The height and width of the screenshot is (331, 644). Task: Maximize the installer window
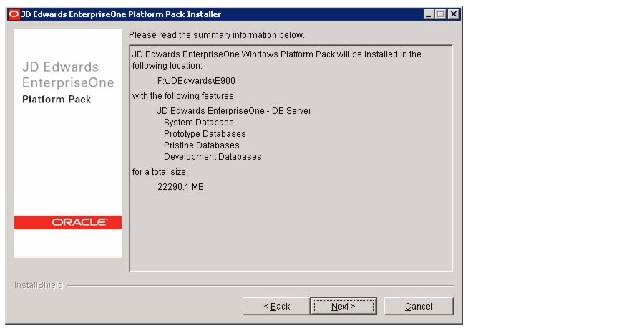click(x=440, y=14)
